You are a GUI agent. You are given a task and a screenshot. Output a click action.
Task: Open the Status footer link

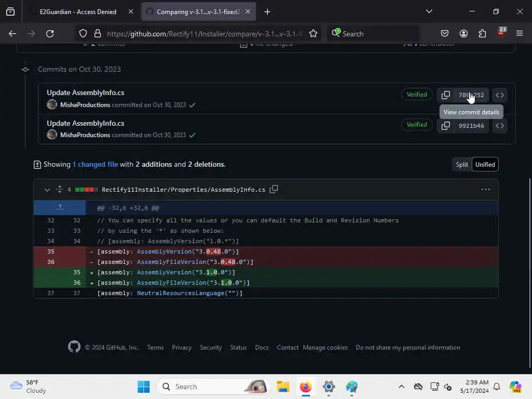(x=238, y=348)
